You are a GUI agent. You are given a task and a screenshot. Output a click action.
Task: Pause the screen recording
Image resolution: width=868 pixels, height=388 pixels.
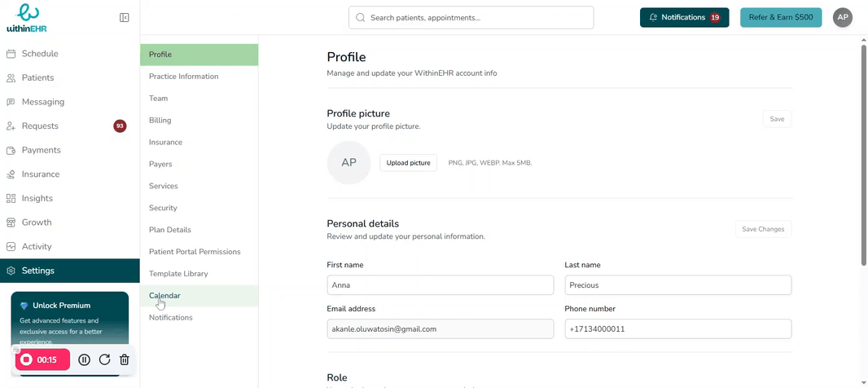85,359
